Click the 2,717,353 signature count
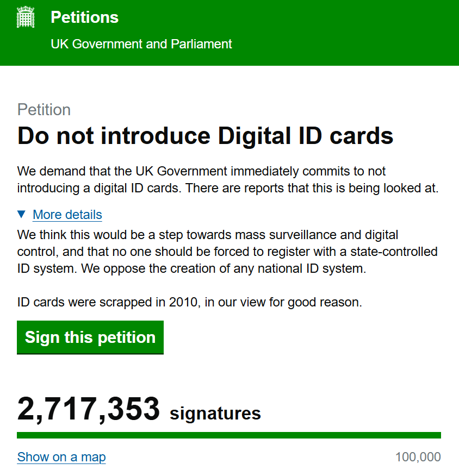This screenshot has height=476, width=459. pyautogui.click(x=89, y=409)
